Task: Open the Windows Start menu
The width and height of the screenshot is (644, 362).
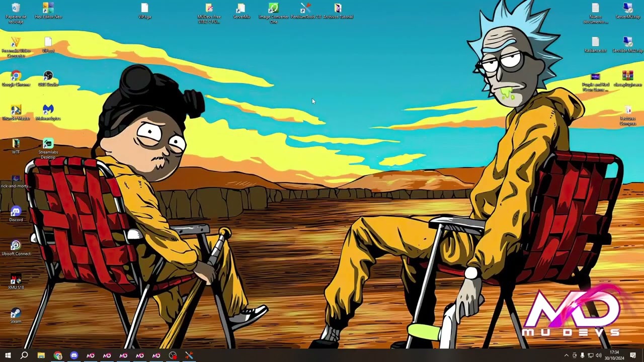Action: [8, 355]
